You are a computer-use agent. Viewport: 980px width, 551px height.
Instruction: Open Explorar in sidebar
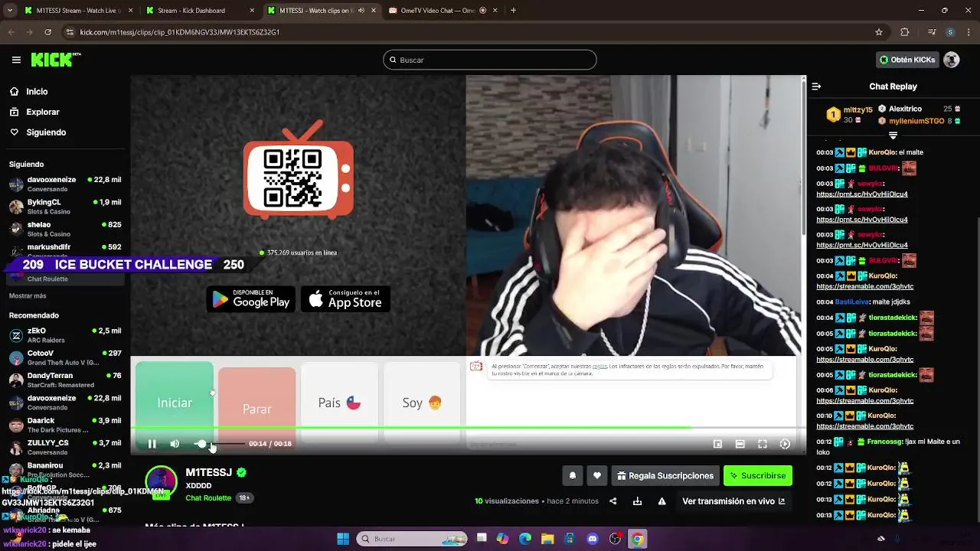click(x=42, y=112)
